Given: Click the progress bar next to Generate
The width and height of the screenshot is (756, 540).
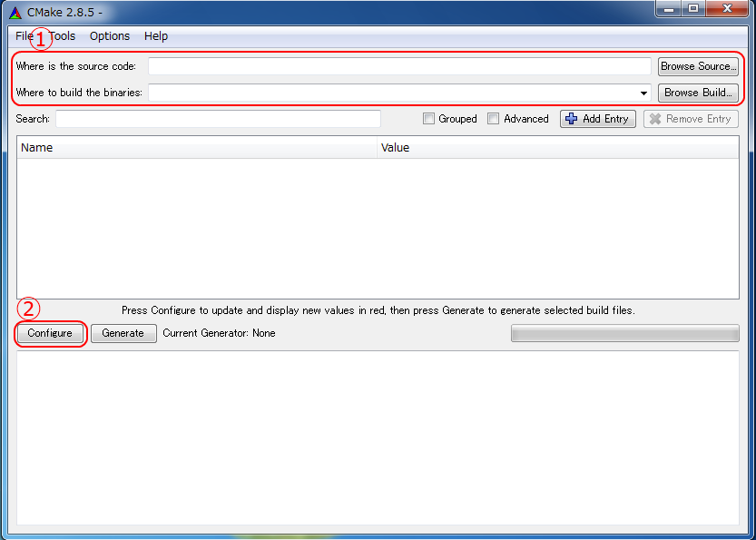Looking at the screenshot, I should click(624, 333).
